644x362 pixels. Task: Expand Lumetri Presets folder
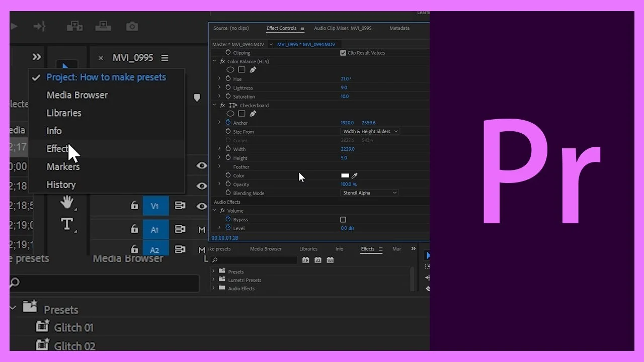pyautogui.click(x=213, y=280)
